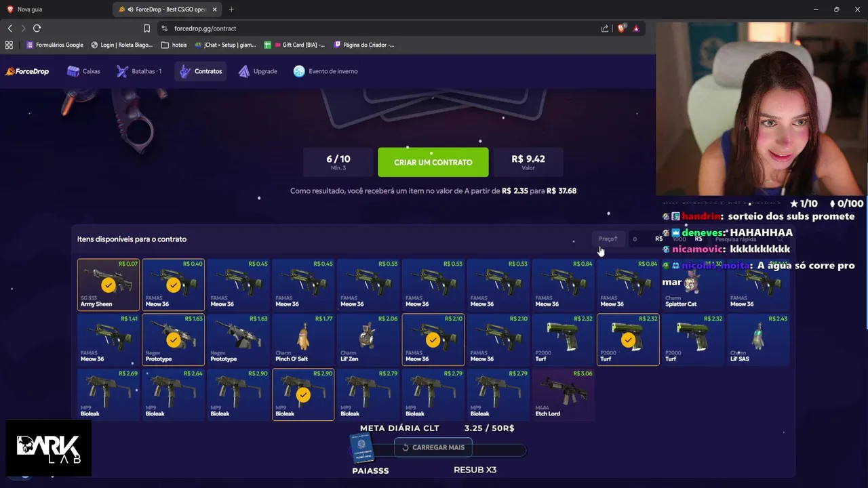Image resolution: width=868 pixels, height=488 pixels.
Task: Select the M4A4 Etch Lord item
Action: click(563, 394)
